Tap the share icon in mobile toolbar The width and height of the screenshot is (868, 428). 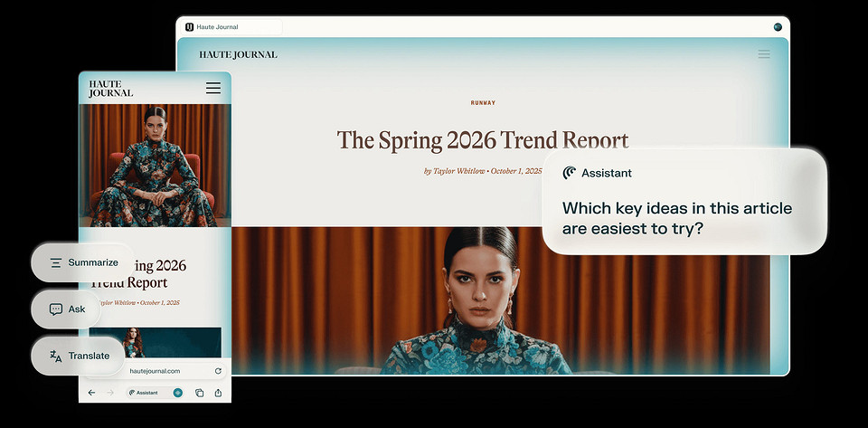[218, 393]
